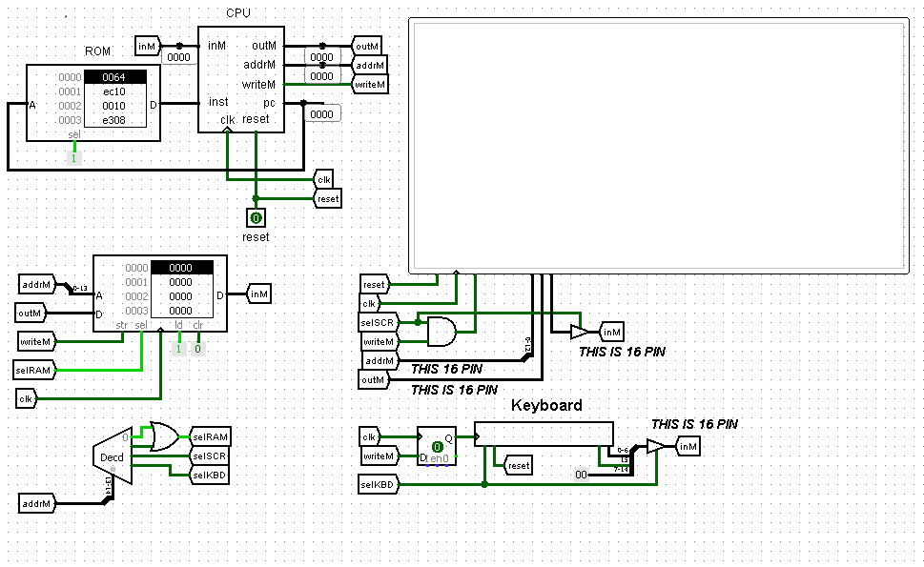Screen dimensions: 924x567
Task: Select the keyboard input component box
Action: pyautogui.click(x=544, y=434)
